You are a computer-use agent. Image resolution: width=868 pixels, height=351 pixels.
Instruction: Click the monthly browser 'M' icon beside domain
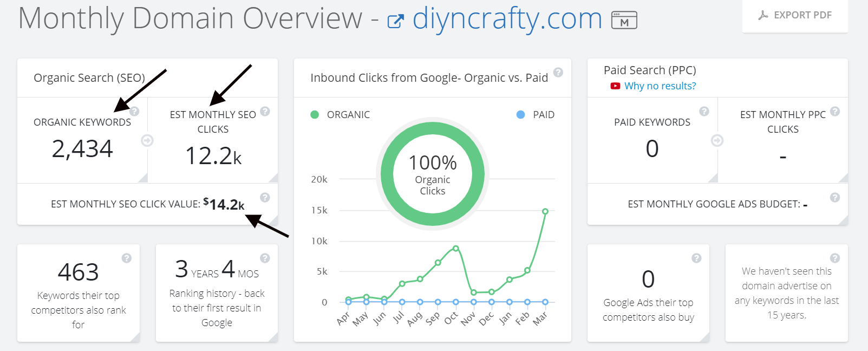pyautogui.click(x=624, y=20)
